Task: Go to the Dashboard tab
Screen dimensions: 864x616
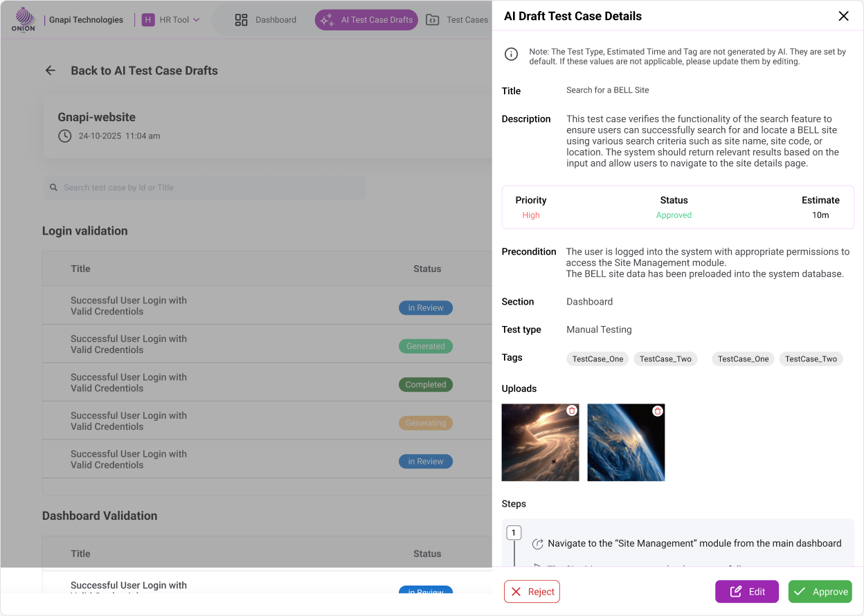Action: click(x=266, y=20)
